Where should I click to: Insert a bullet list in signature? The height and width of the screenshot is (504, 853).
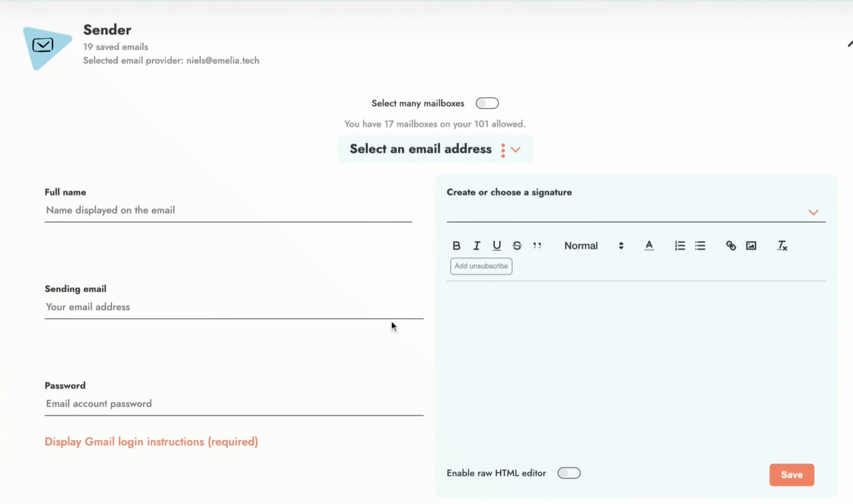tap(700, 246)
